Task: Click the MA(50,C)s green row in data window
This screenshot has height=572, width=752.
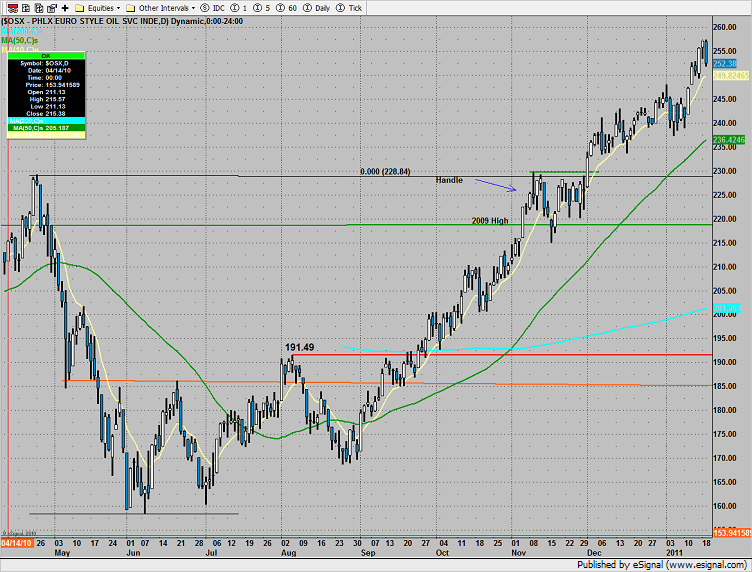Action: tap(48, 128)
